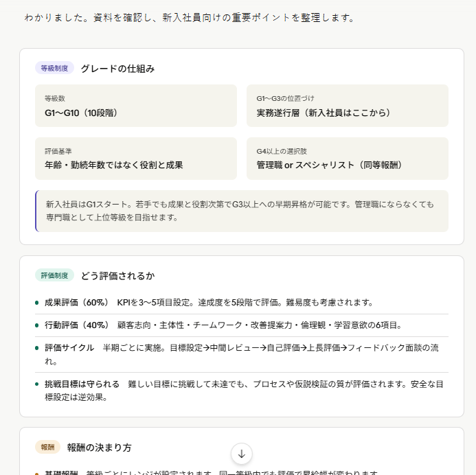Click the 新入社員はG1スタート callout note
Image resolution: width=476 pixels, height=475 pixels.
[x=242, y=211]
